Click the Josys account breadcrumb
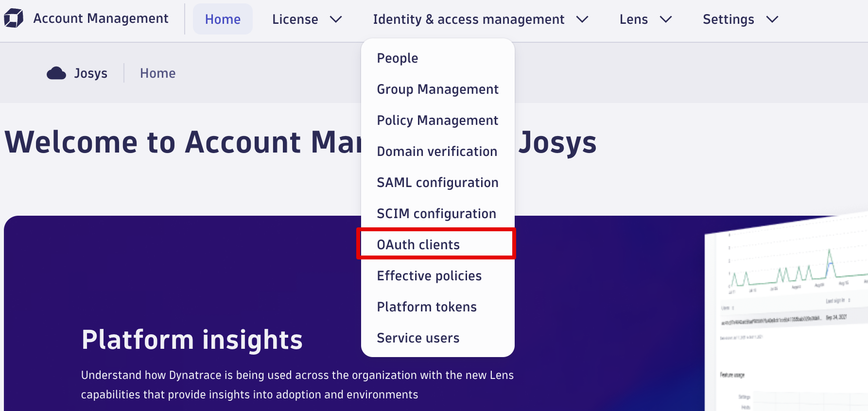 tap(90, 73)
